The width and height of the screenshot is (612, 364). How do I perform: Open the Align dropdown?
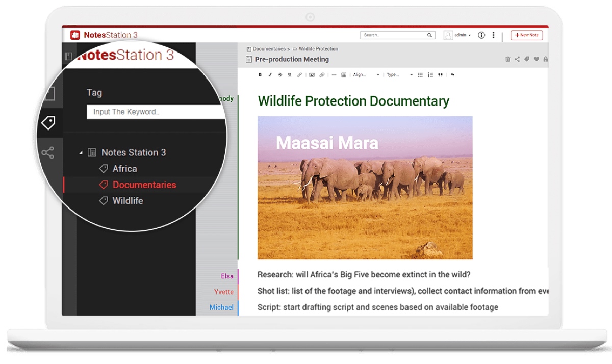366,75
